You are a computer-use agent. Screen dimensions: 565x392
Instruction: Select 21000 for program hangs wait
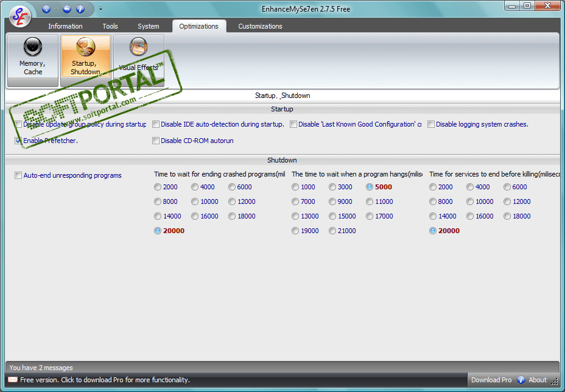click(342, 231)
